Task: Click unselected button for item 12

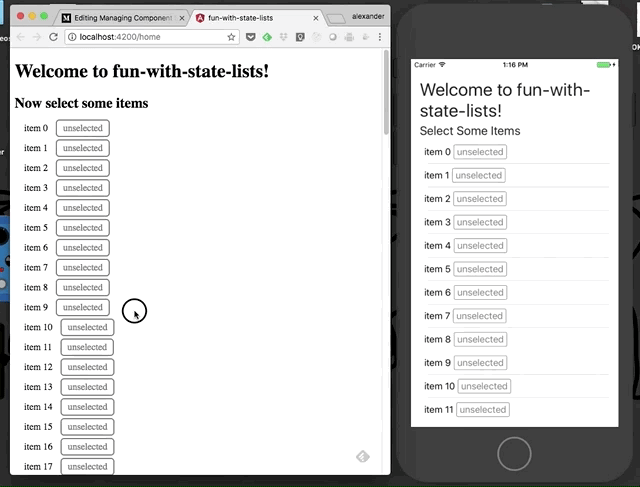Action: [87, 367]
